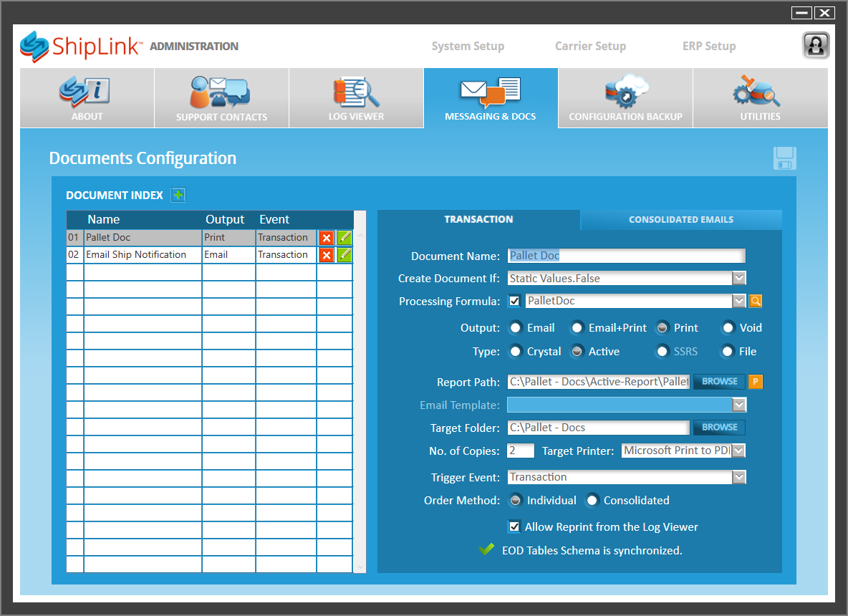Expand the Create Document If dropdown

pyautogui.click(x=738, y=278)
